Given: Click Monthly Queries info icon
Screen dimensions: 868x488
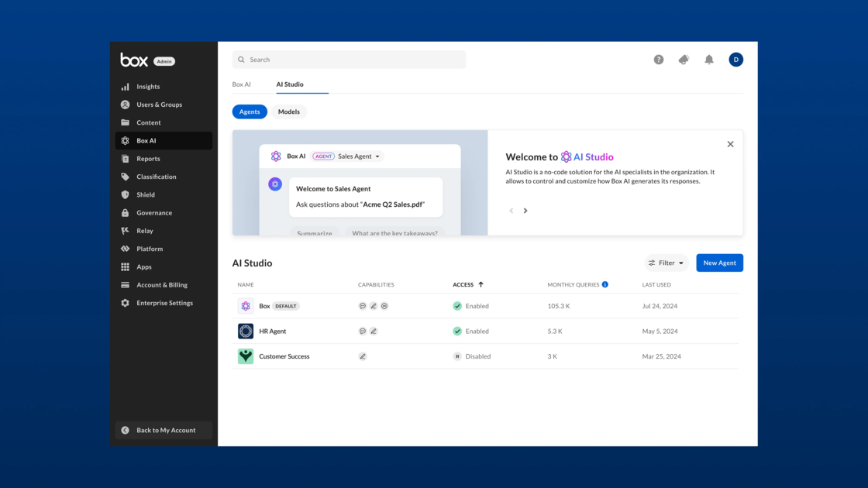Looking at the screenshot, I should (x=605, y=284).
